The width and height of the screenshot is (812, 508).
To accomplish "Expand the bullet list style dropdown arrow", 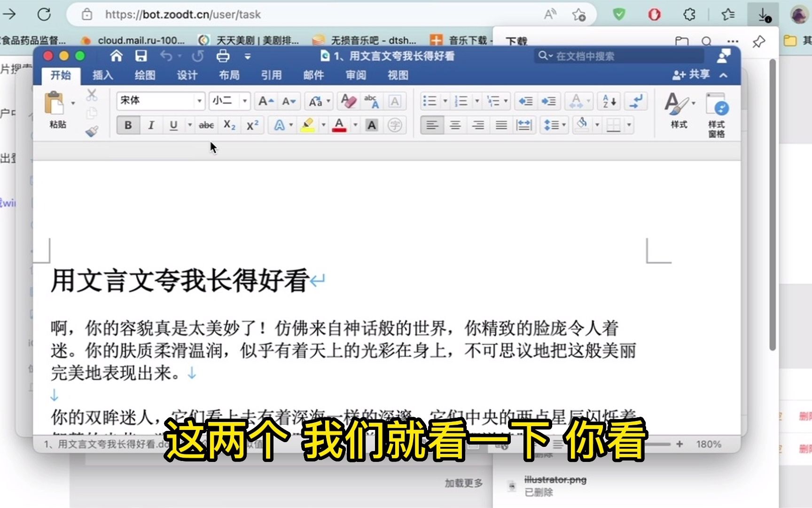I will point(445,101).
